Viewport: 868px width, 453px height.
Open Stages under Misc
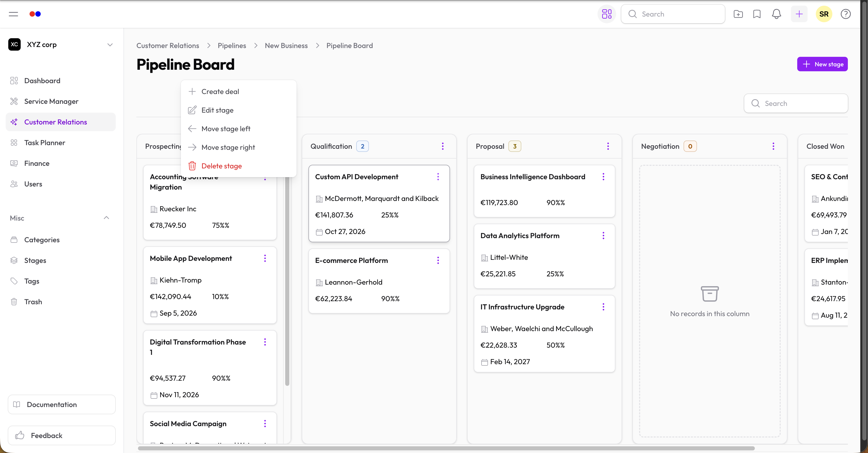[x=61, y=260]
